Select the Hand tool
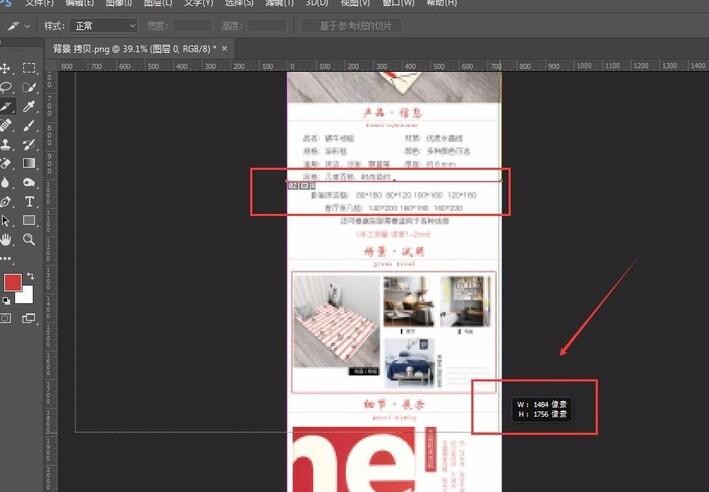 point(6,239)
